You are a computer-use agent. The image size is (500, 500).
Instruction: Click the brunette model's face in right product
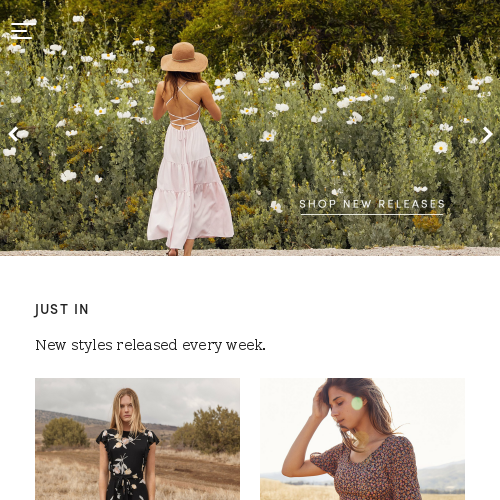[341, 408]
